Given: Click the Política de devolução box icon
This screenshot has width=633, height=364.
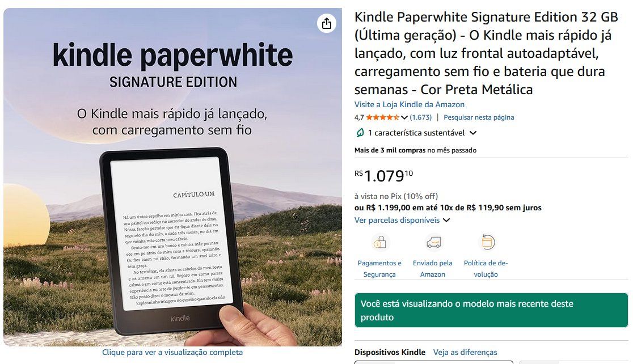Looking at the screenshot, I should (x=487, y=242).
